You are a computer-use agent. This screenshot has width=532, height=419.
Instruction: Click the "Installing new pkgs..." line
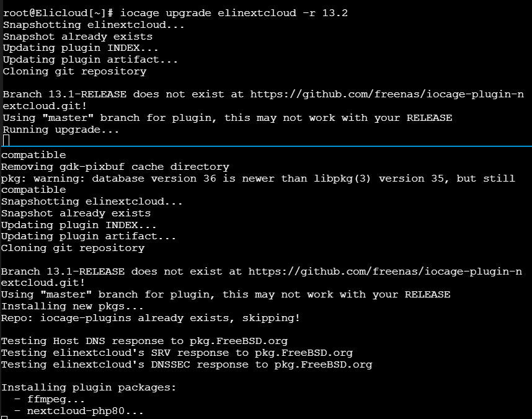tap(73, 306)
